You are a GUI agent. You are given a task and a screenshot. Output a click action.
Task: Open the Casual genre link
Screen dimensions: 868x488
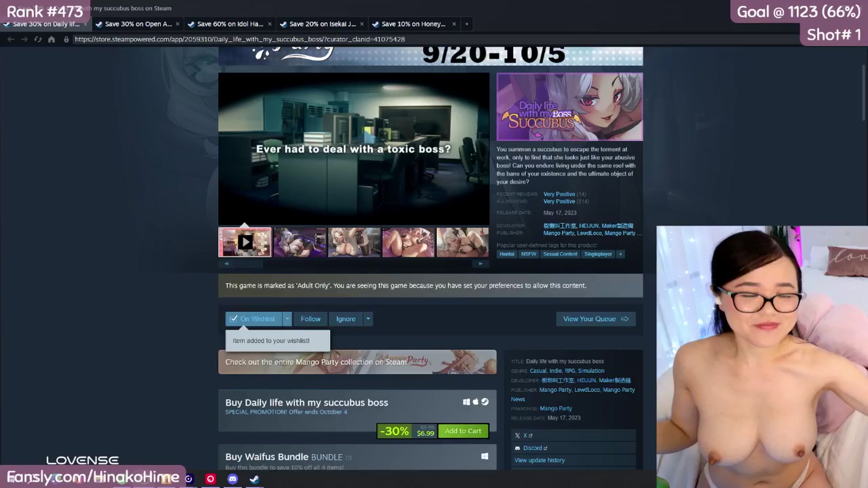[538, 371]
